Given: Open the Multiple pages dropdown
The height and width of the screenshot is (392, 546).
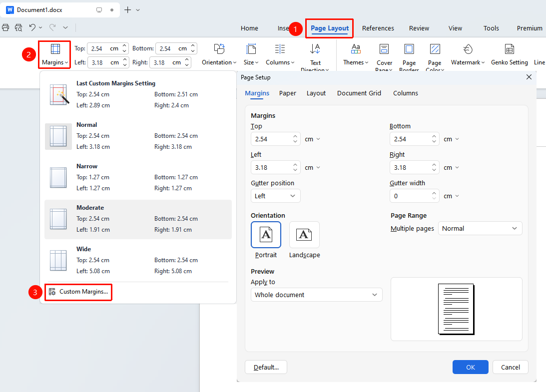Looking at the screenshot, I should coord(480,228).
